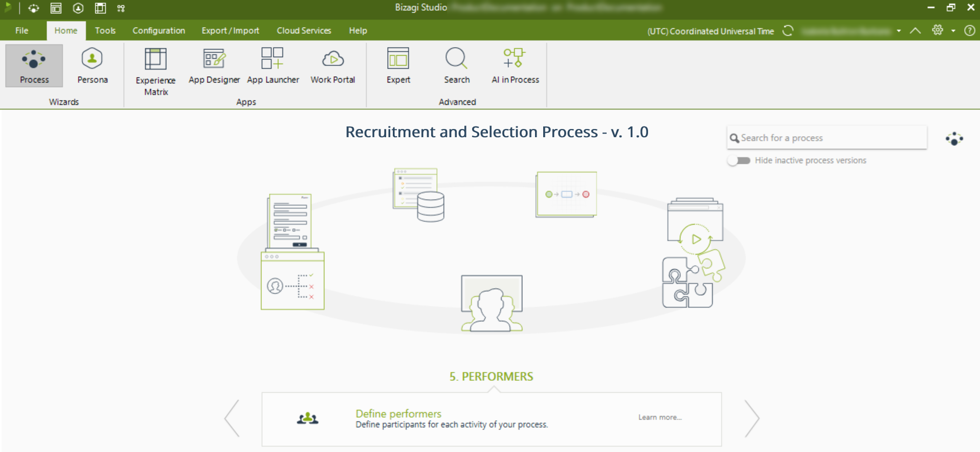Launch Experience Matrix
The image size is (980, 452).
click(155, 72)
